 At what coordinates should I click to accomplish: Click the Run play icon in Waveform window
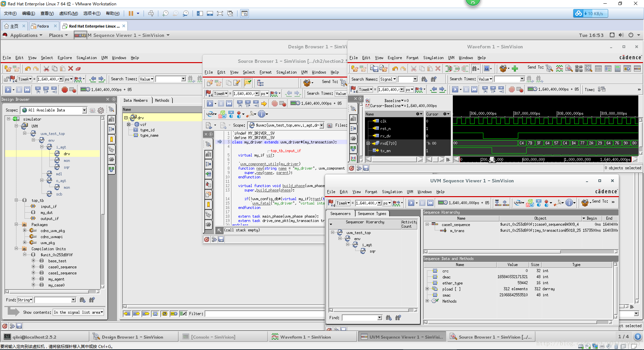tap(455, 89)
